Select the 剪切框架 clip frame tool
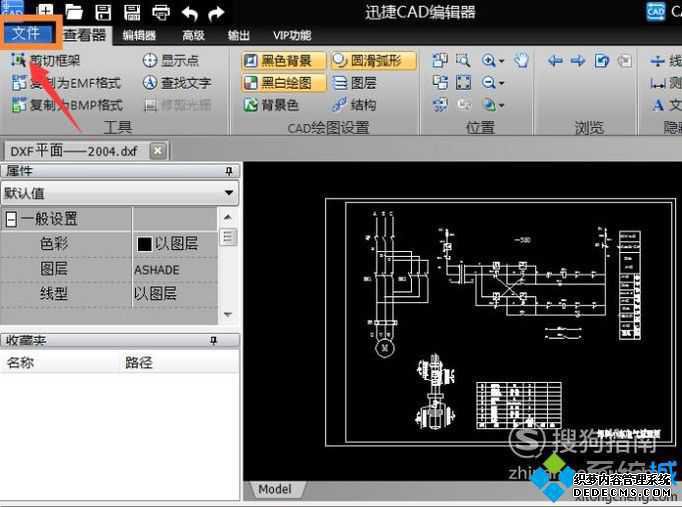 tap(46, 60)
